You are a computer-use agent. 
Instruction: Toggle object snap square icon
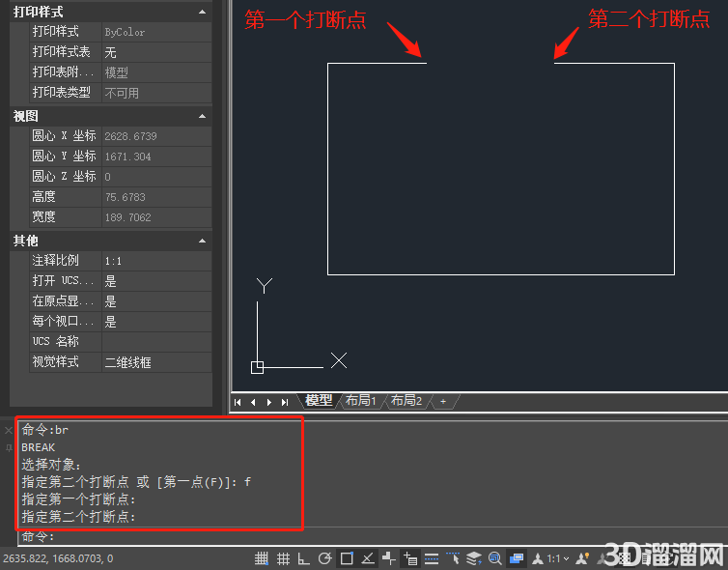click(347, 557)
